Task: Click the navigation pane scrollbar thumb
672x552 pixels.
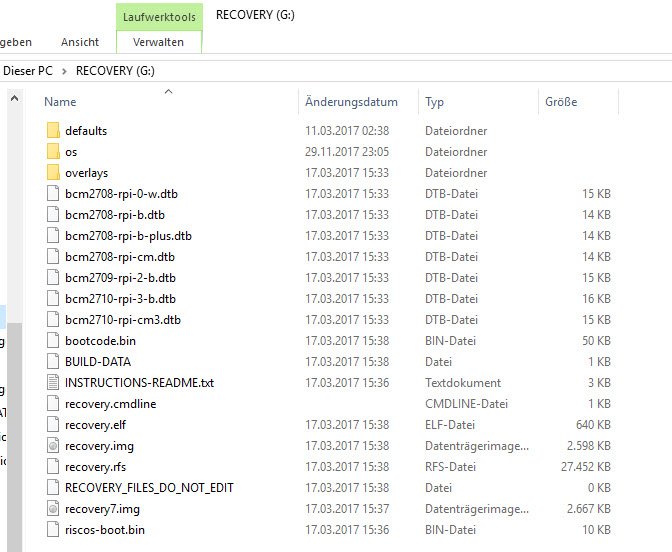Action: 15,437
